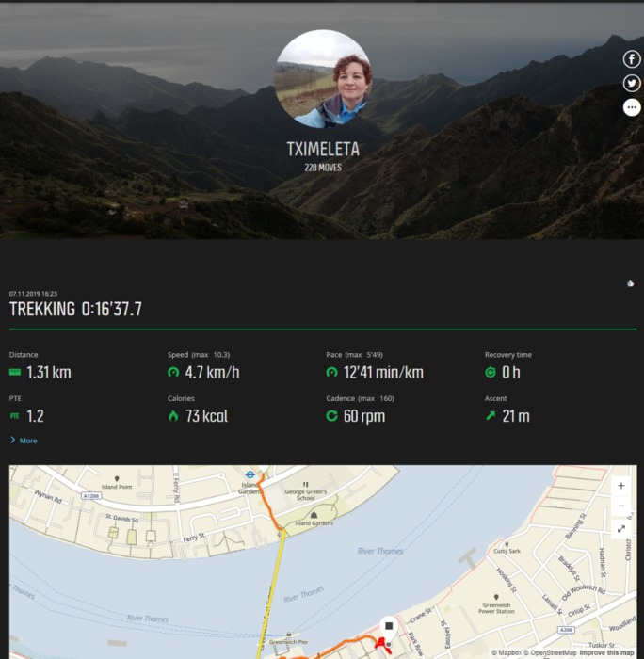
Task: Zoom out on the map
Action: click(x=620, y=506)
